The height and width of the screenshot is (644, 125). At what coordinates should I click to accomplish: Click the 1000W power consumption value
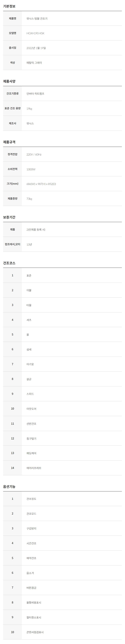point(31,169)
